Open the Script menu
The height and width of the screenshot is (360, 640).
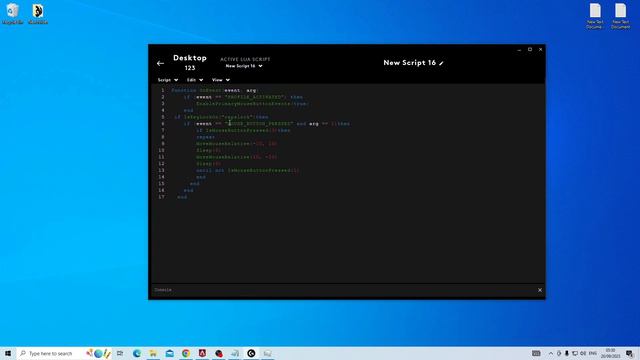(168, 80)
